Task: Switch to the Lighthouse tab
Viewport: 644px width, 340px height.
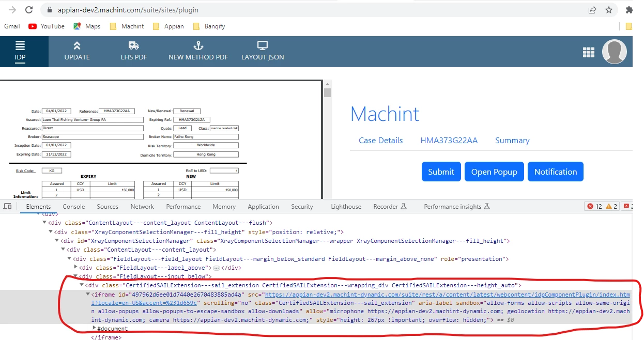Action: tap(346, 207)
